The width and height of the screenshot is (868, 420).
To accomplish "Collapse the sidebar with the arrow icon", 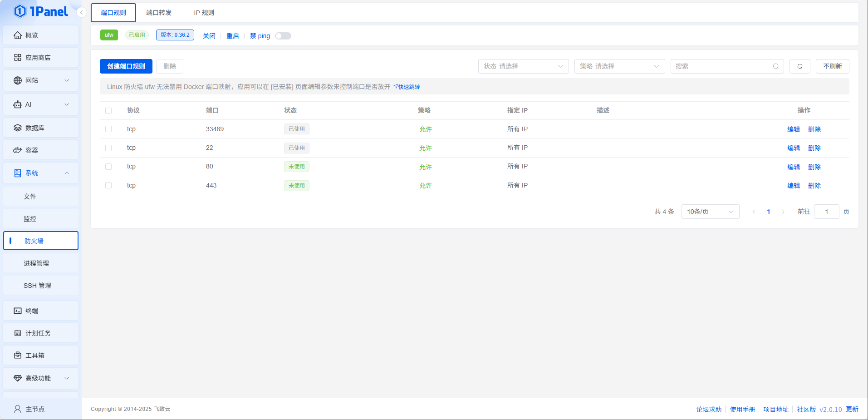I will pyautogui.click(x=82, y=12).
